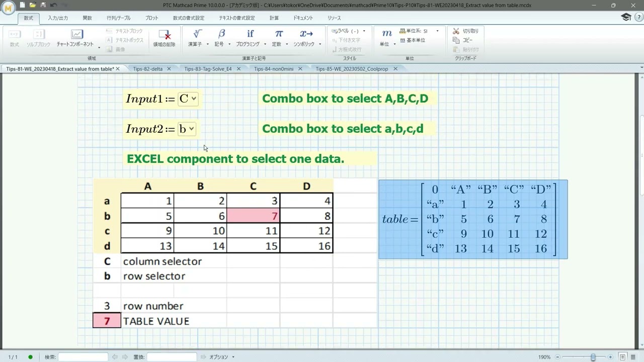Click the 検索 search input field
Screen dimensions: 644x362
click(x=83, y=357)
